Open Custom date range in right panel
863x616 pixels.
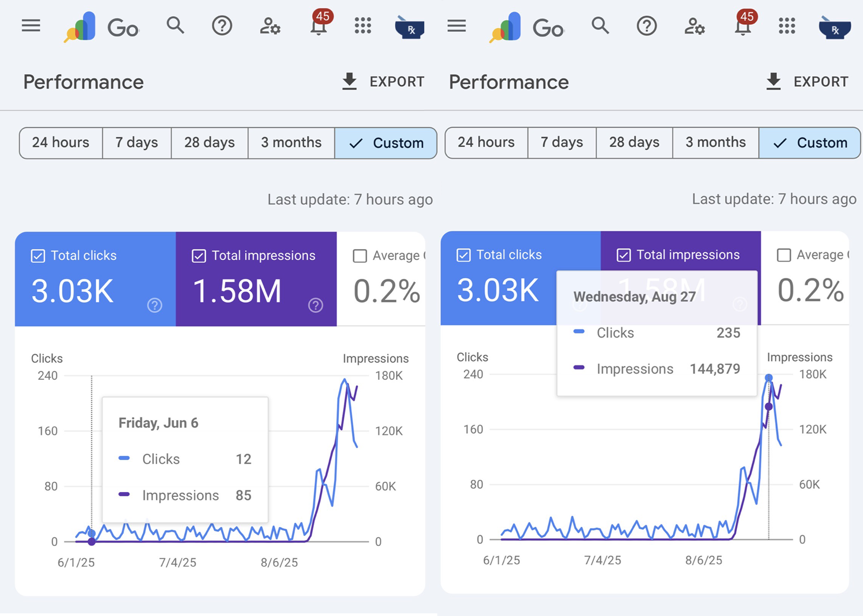pyautogui.click(x=810, y=143)
